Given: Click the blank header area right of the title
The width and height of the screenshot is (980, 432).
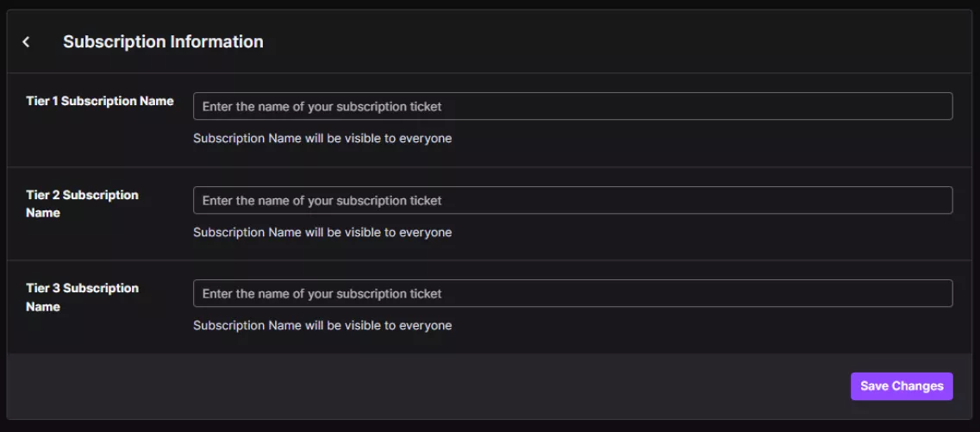Looking at the screenshot, I should pos(603,41).
